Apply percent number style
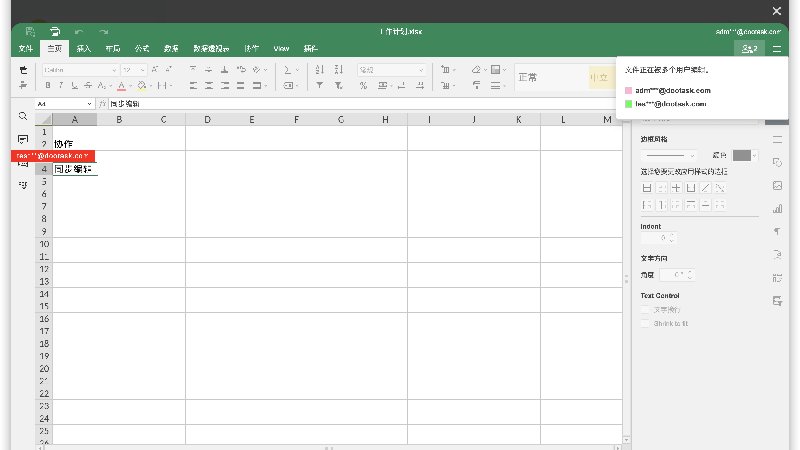Viewport: 800px width, 450px height. point(363,86)
